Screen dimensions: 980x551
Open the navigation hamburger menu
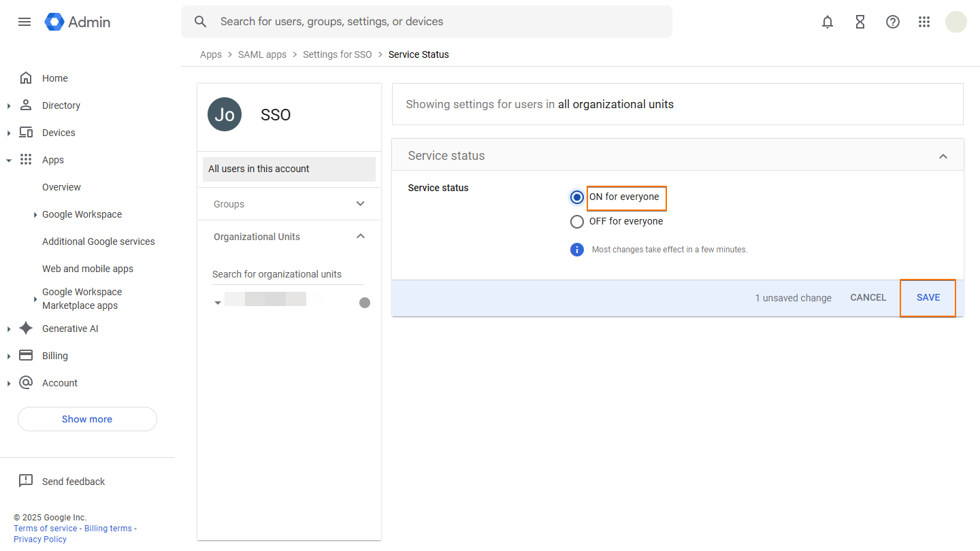[24, 21]
